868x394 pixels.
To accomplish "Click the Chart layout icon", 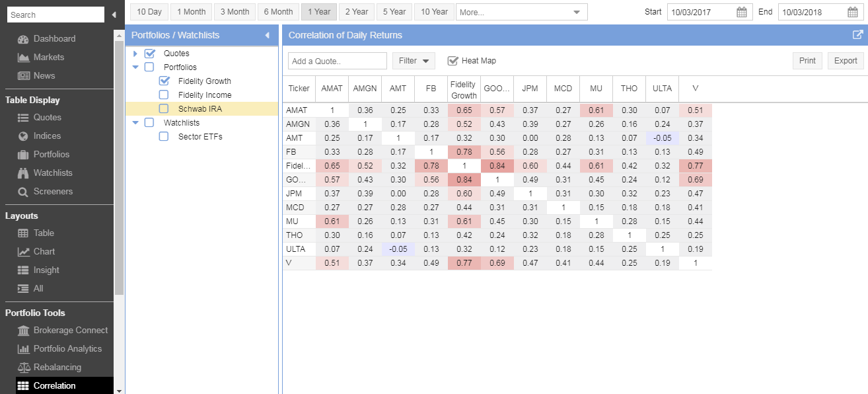I will click(24, 252).
